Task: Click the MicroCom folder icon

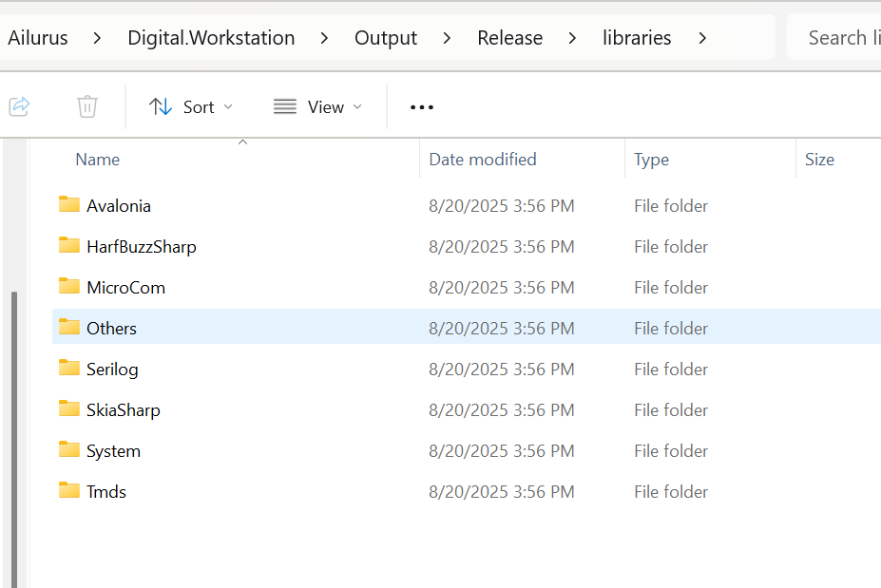Action: pyautogui.click(x=69, y=287)
